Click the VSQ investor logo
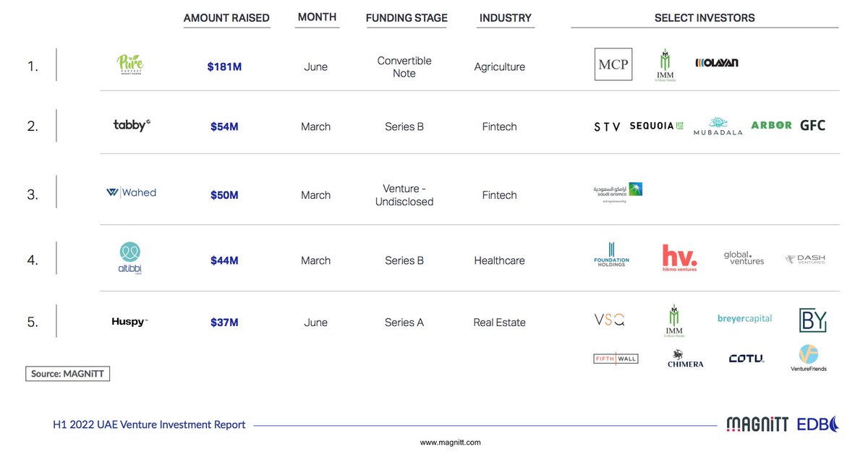 coord(609,320)
